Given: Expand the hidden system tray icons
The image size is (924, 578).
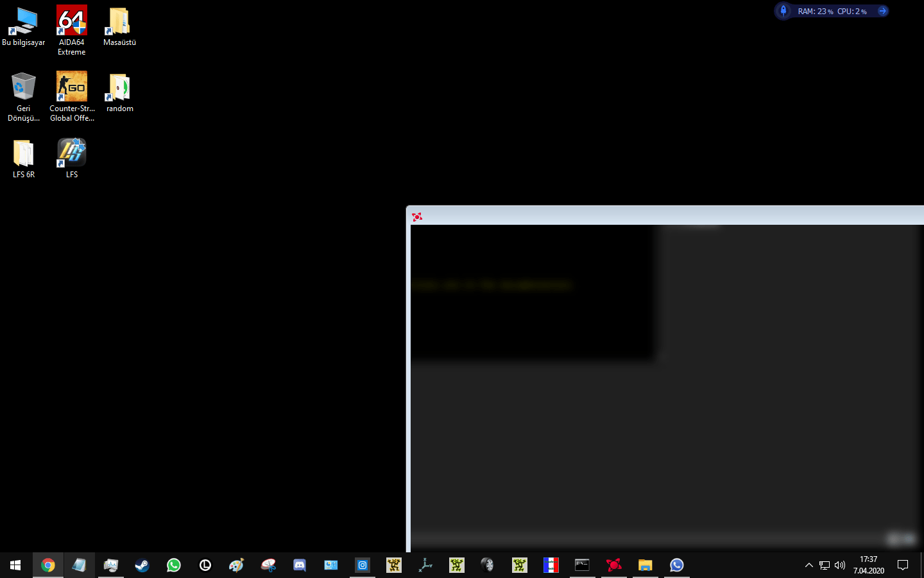Looking at the screenshot, I should (809, 565).
